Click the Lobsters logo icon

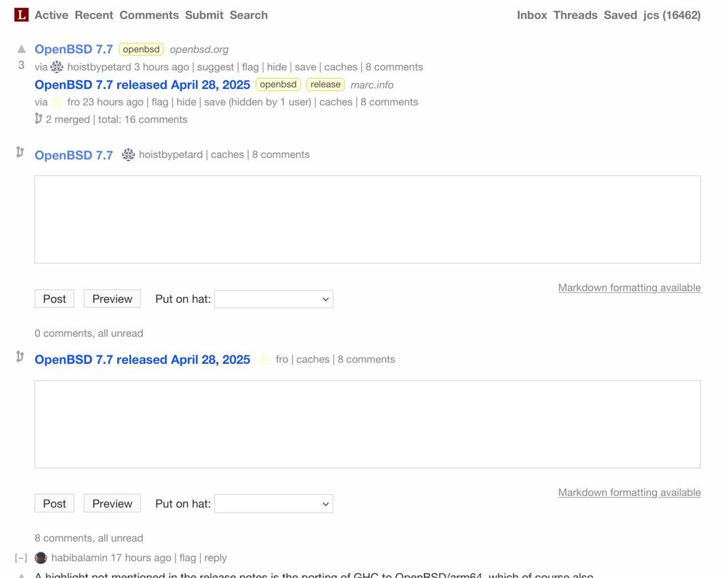click(x=22, y=15)
